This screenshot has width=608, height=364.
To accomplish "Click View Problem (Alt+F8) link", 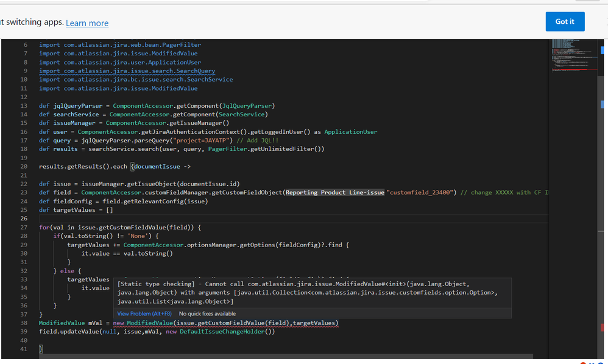I will (144, 313).
